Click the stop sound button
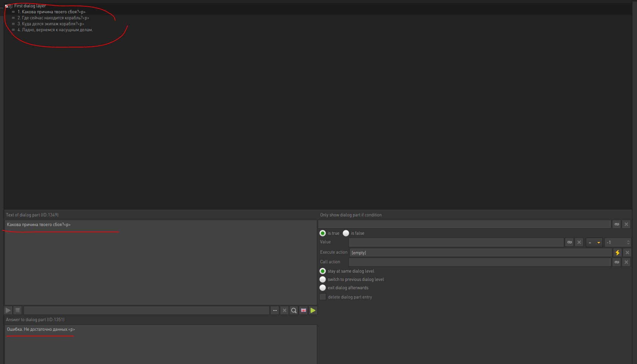The image size is (637, 364). [x=18, y=310]
